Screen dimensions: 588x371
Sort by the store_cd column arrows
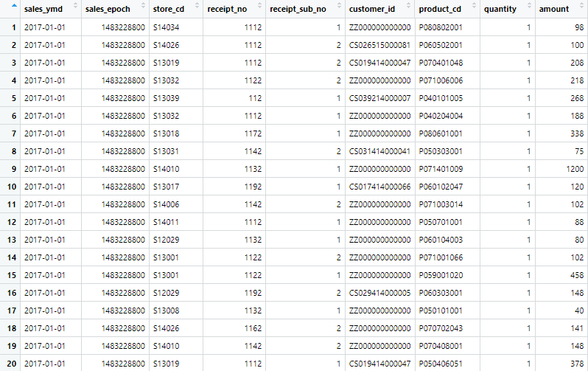tap(197, 6)
